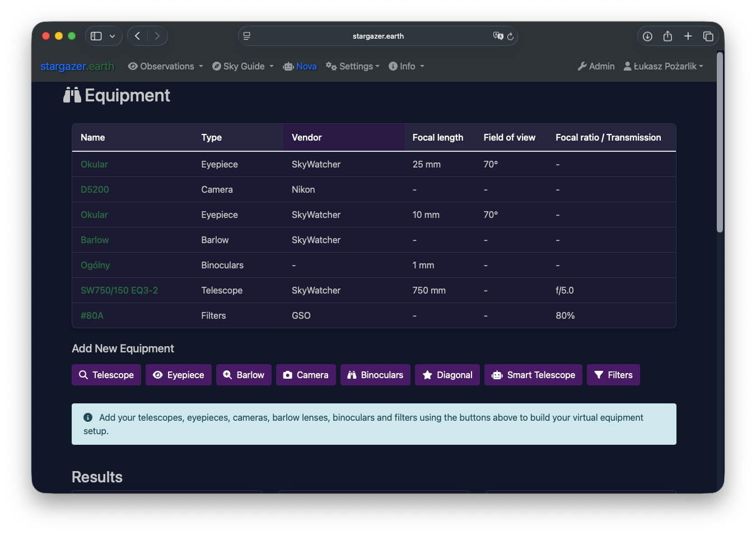This screenshot has height=535, width=756.
Task: Click the page vertical scrollbar
Action: click(x=720, y=142)
